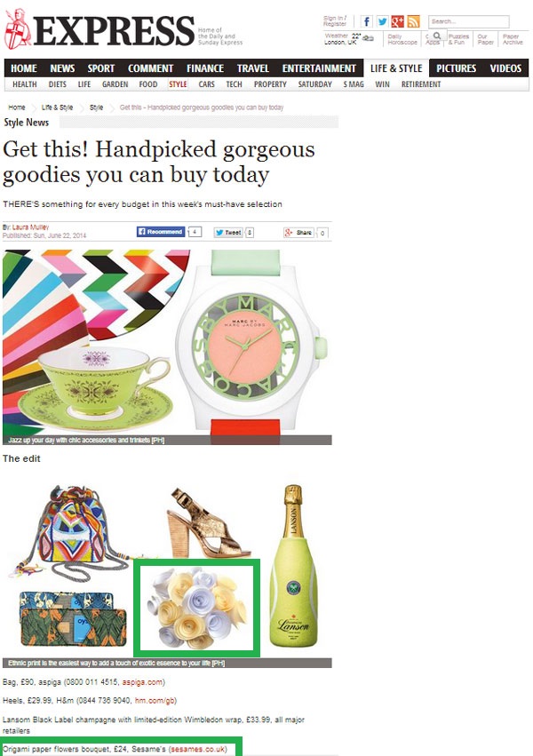Click the Facebook Recommend button
This screenshot has height=756, width=533.
click(x=161, y=232)
